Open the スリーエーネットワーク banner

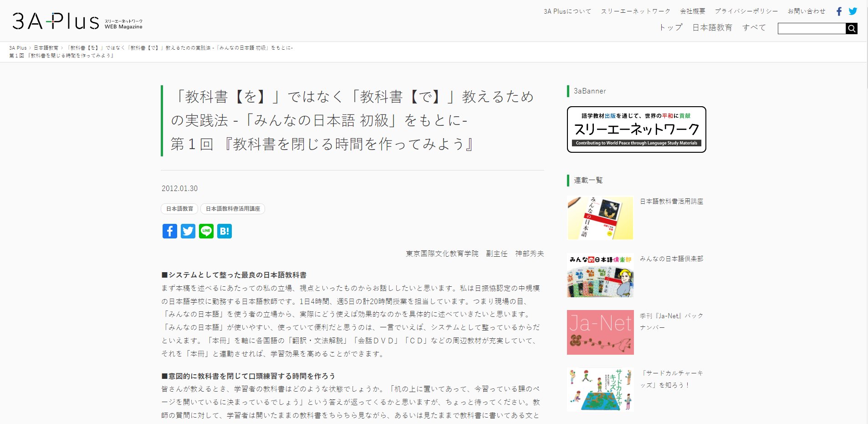(x=637, y=129)
